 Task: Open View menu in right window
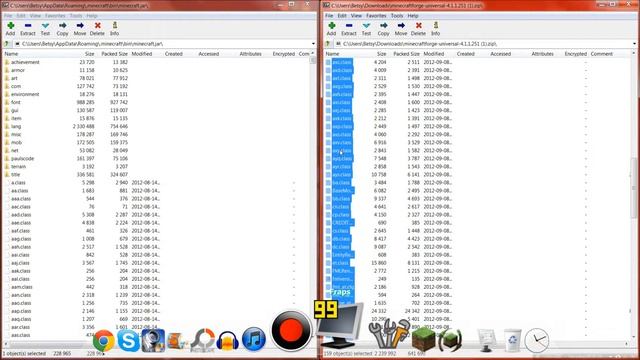pos(356,16)
